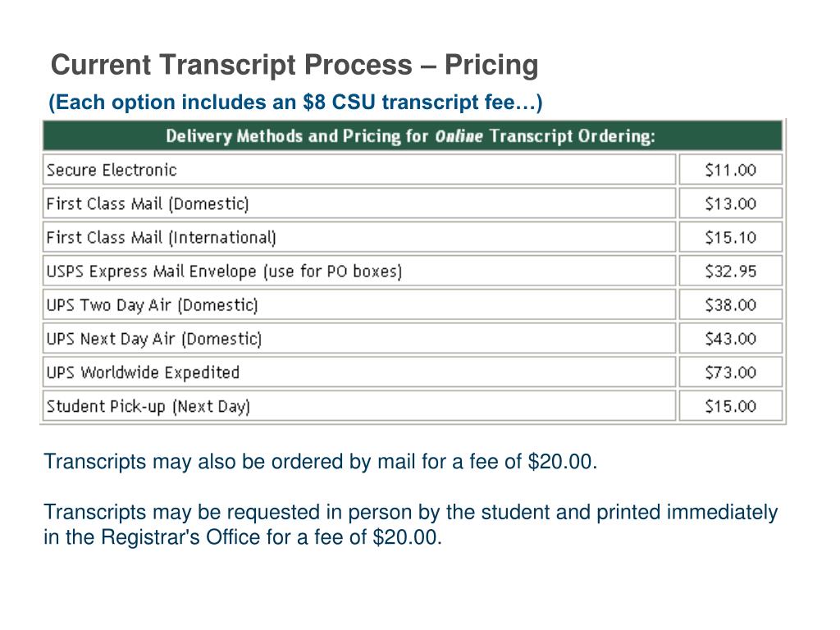Click the $11.00 price cell

point(730,170)
